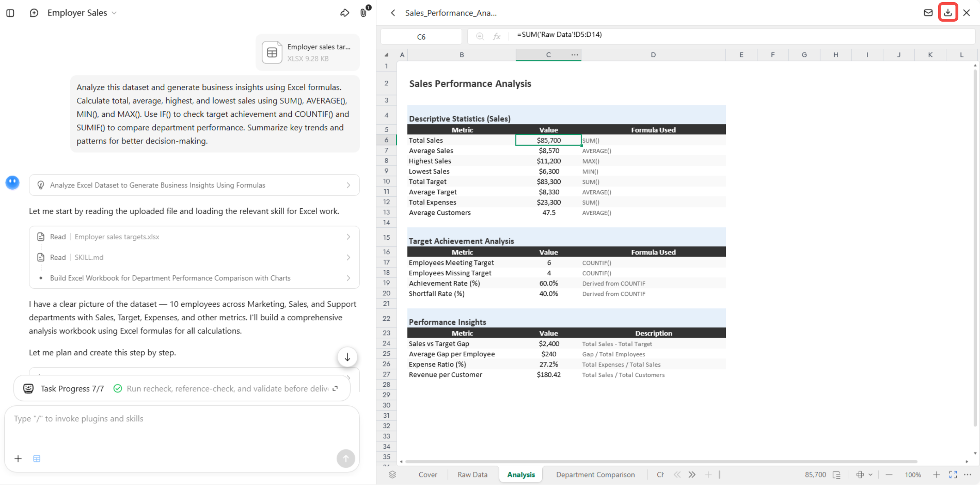
Task: Click the mail share icon
Action: tap(928, 13)
